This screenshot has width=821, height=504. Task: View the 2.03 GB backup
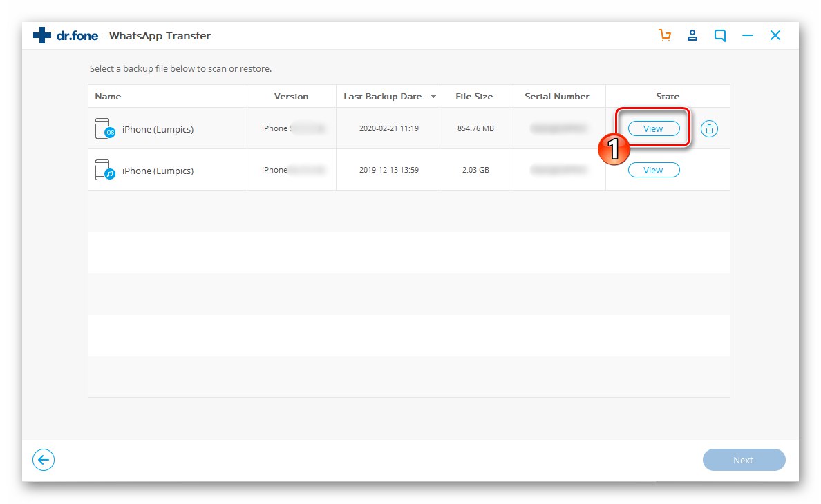pyautogui.click(x=654, y=170)
